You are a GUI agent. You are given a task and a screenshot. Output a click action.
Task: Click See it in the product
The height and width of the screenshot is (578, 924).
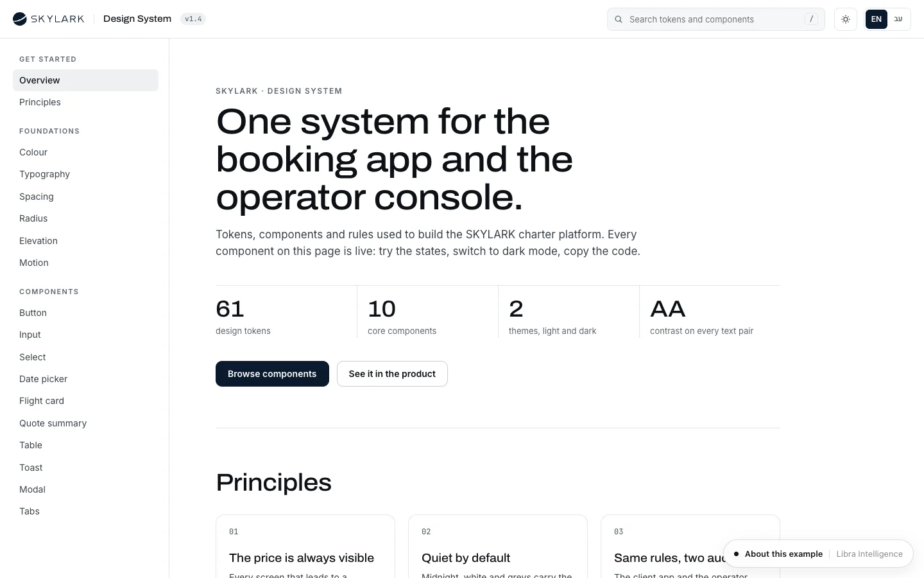pyautogui.click(x=392, y=374)
